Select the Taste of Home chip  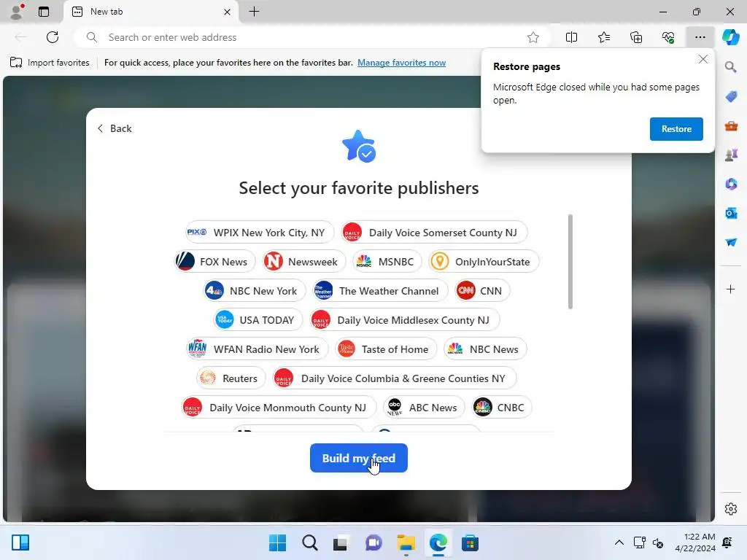385,349
